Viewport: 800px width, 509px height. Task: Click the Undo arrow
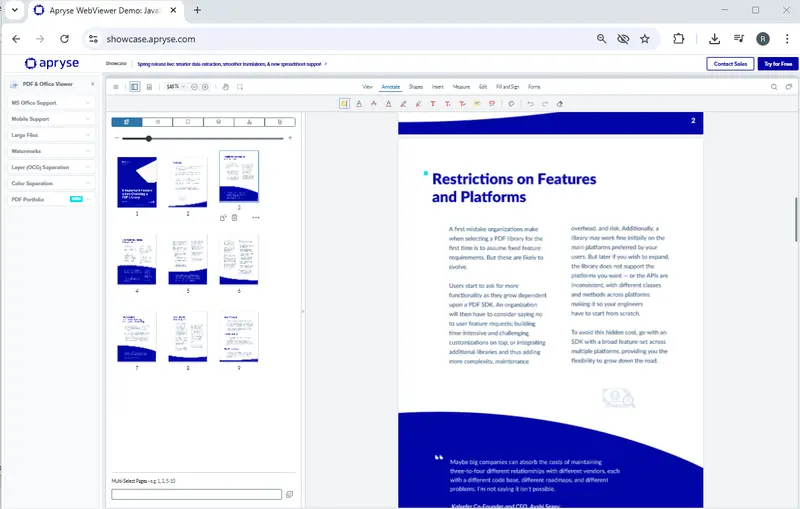531,104
